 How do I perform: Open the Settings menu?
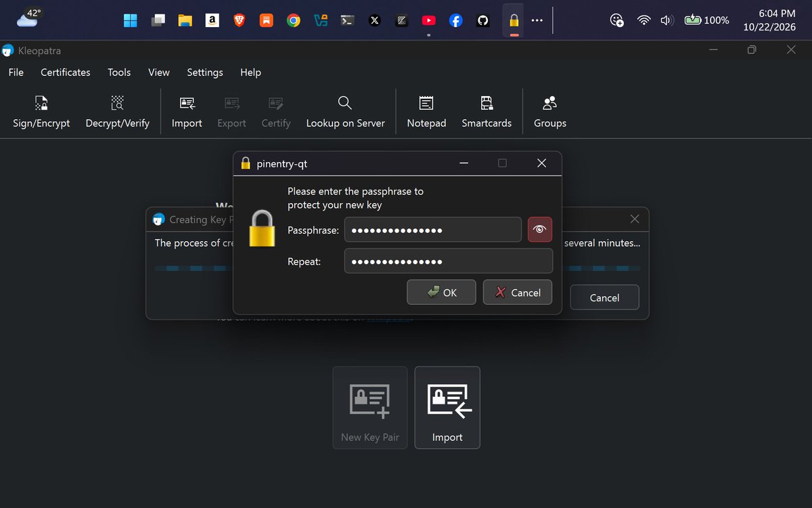[204, 72]
